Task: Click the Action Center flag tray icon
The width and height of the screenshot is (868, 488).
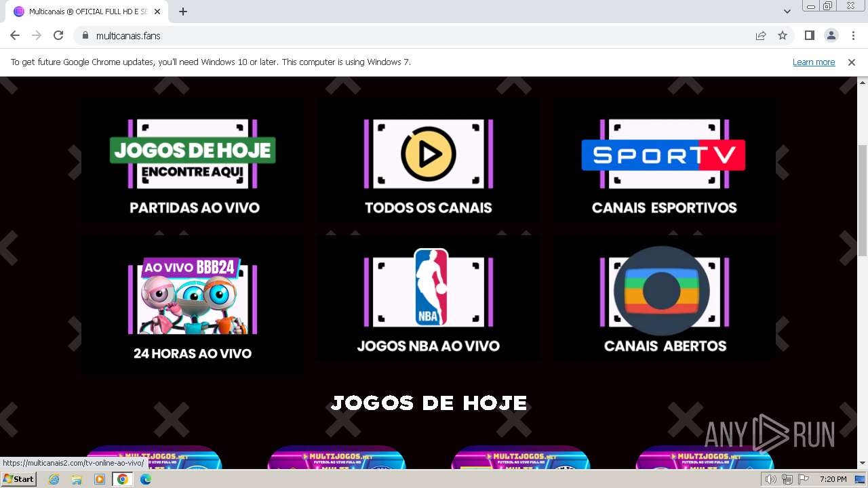Action: point(804,479)
